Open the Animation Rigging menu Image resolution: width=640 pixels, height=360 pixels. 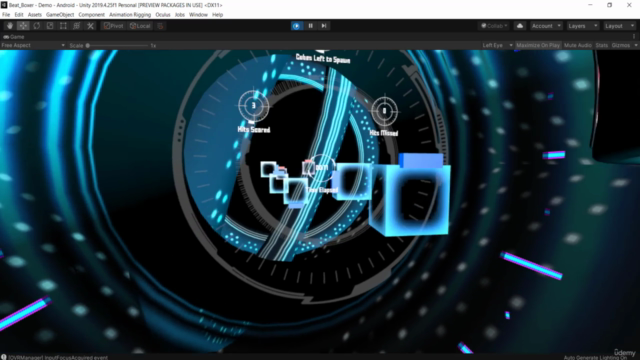click(130, 15)
